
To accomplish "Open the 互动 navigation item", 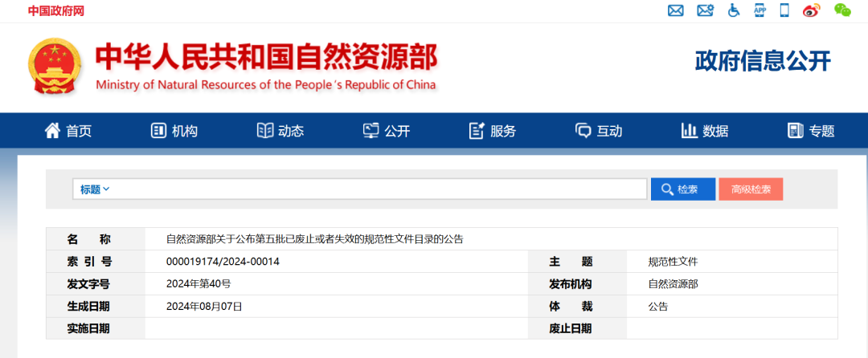I will (x=599, y=131).
